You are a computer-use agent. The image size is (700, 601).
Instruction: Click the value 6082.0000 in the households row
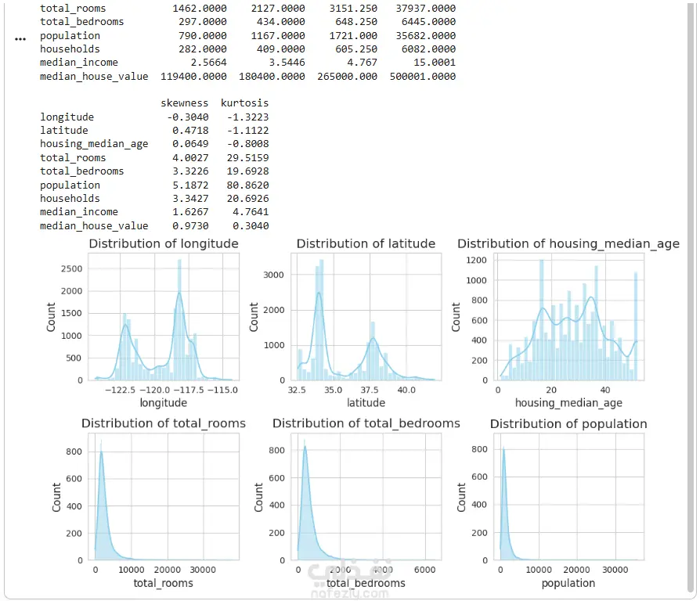tap(428, 49)
